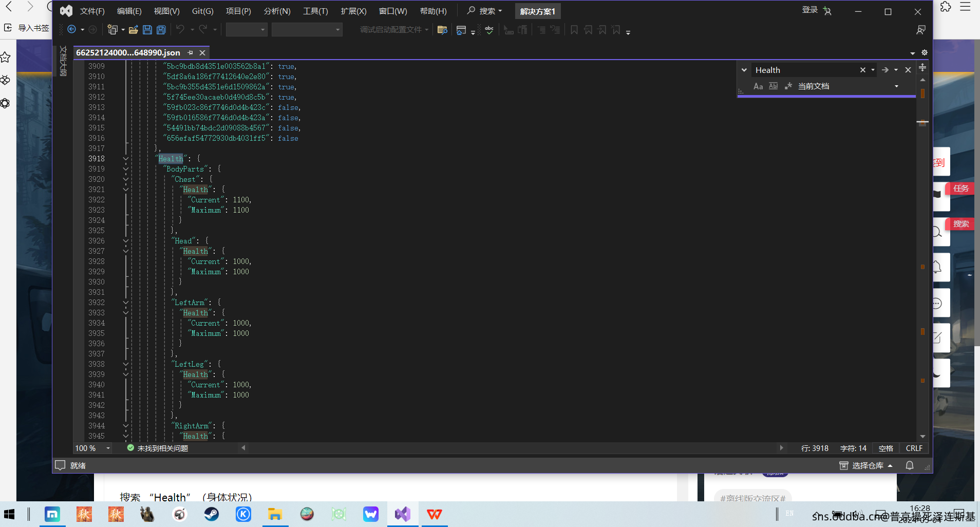Collapse the BodyParts node at line 3919
Image resolution: width=980 pixels, height=527 pixels.
pos(126,169)
